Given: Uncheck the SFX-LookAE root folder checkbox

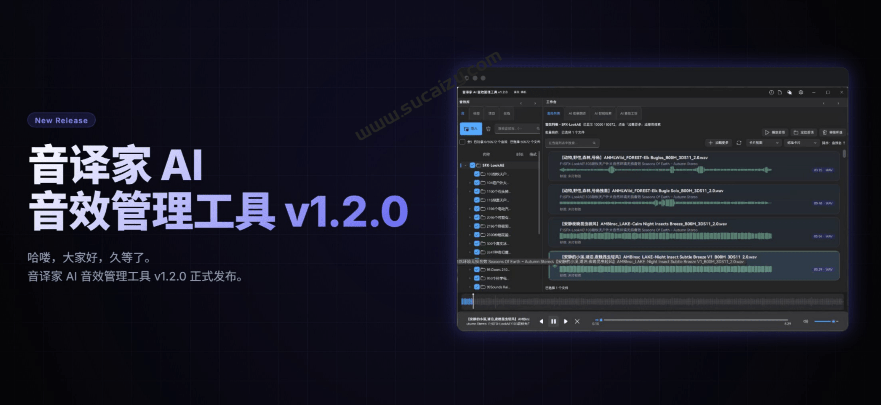Looking at the screenshot, I should point(472,166).
